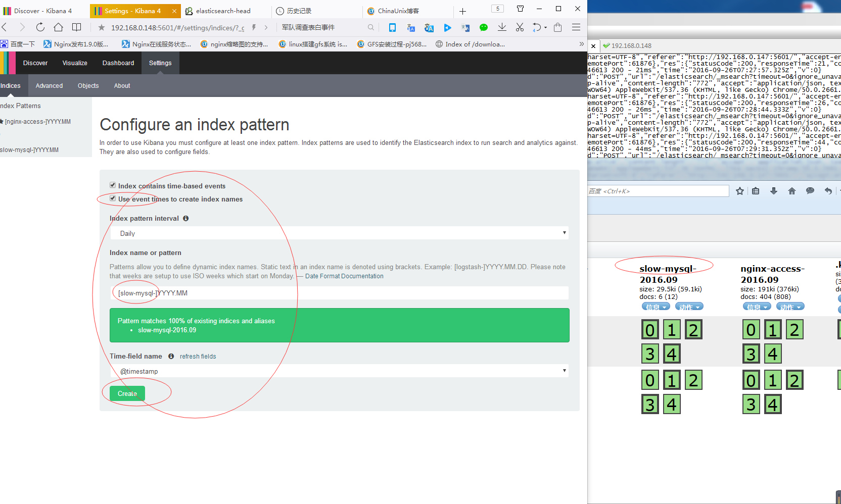
Task: Open the browser hamburger menu
Action: [576, 27]
